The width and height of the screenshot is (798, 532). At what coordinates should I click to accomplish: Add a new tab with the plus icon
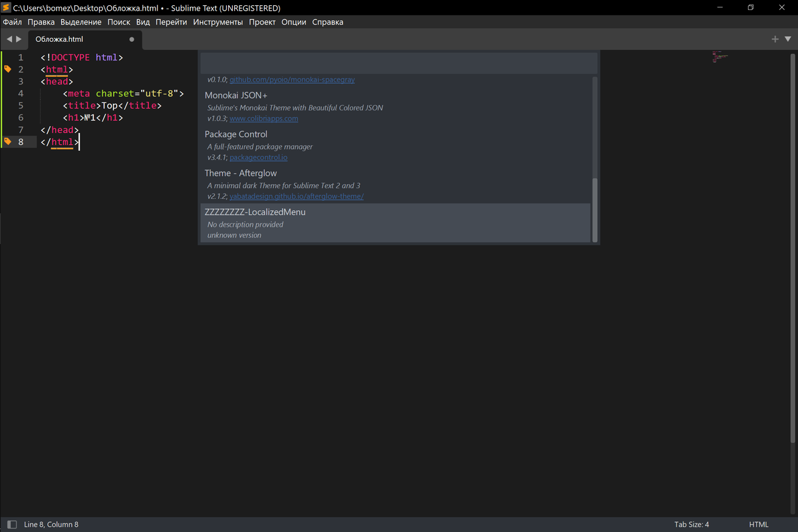[x=775, y=39]
